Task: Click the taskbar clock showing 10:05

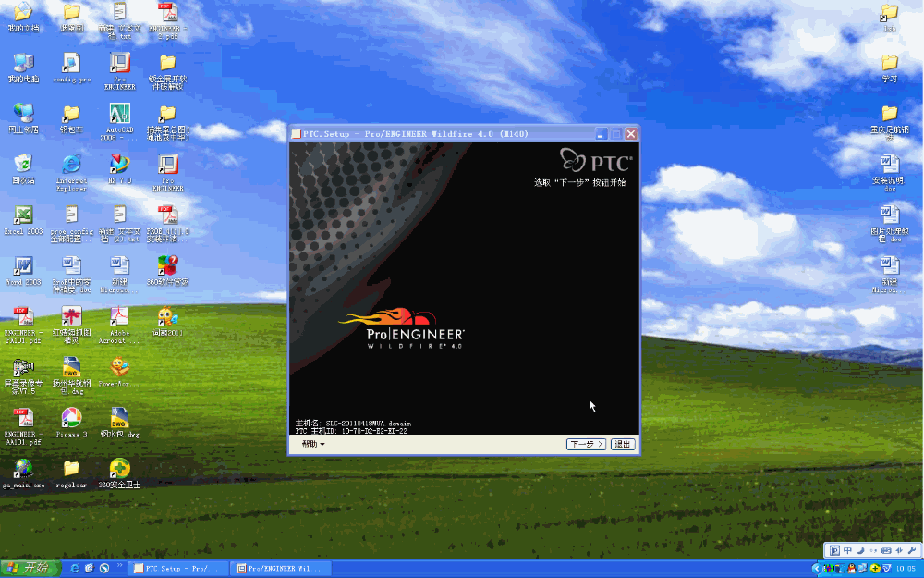Action: click(906, 569)
